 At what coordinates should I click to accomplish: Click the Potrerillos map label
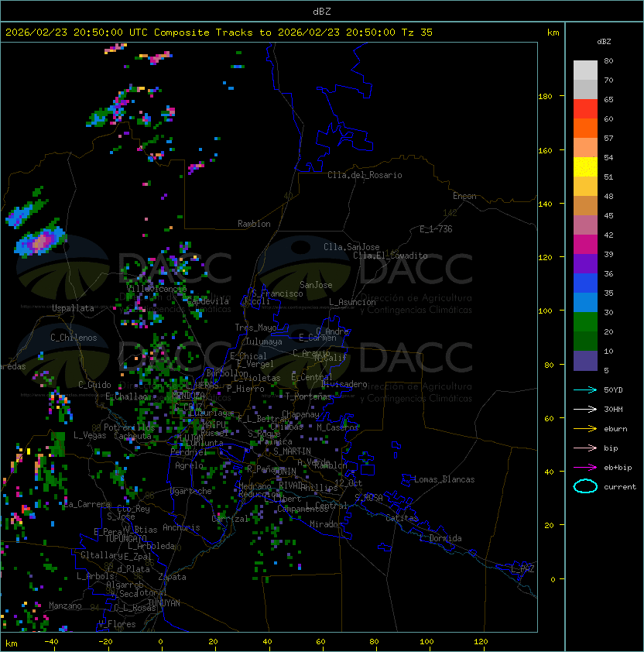[129, 427]
